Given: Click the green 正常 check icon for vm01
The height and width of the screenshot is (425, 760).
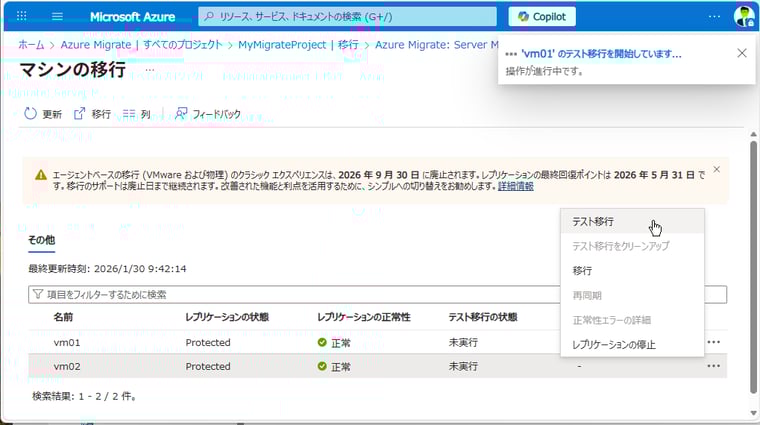Looking at the screenshot, I should click(322, 343).
